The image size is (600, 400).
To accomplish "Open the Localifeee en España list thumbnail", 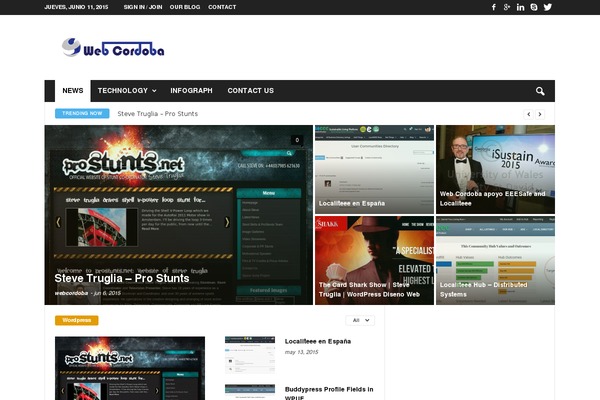I will tap(250, 355).
